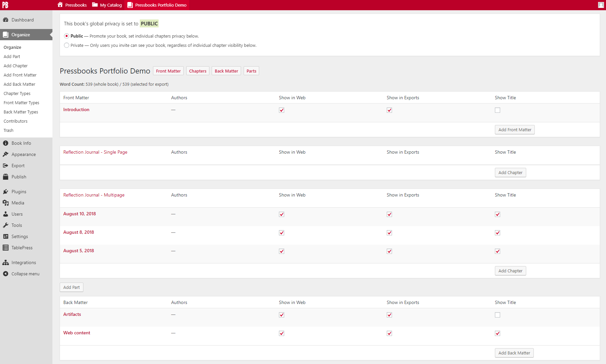This screenshot has height=364, width=606.
Task: Click the Add Front Matter button
Action: pos(515,130)
